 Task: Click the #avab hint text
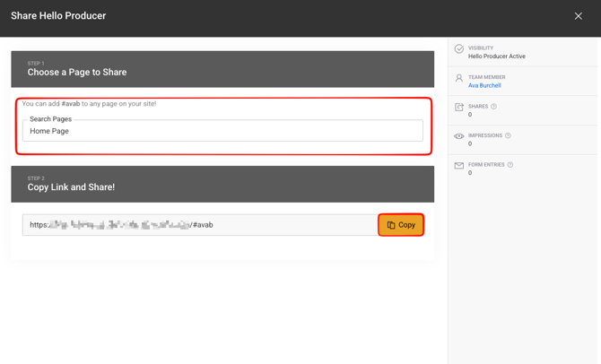(x=70, y=104)
